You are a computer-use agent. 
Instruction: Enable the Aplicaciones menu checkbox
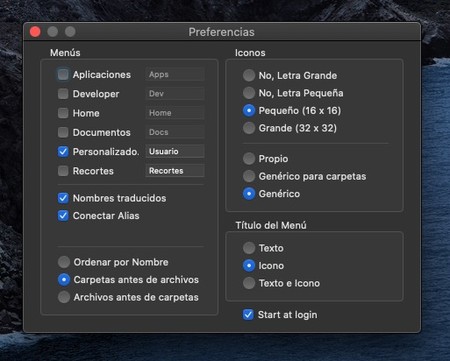coord(63,74)
